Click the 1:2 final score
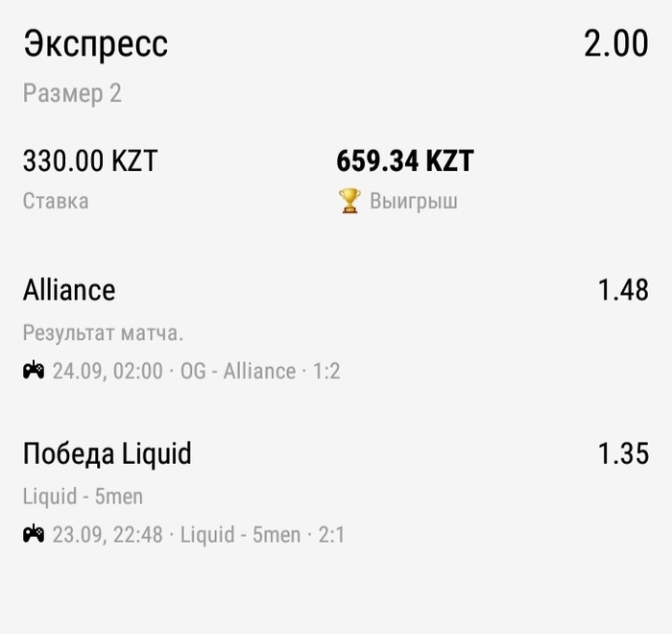The height and width of the screenshot is (634, 672). pyautogui.click(x=326, y=371)
